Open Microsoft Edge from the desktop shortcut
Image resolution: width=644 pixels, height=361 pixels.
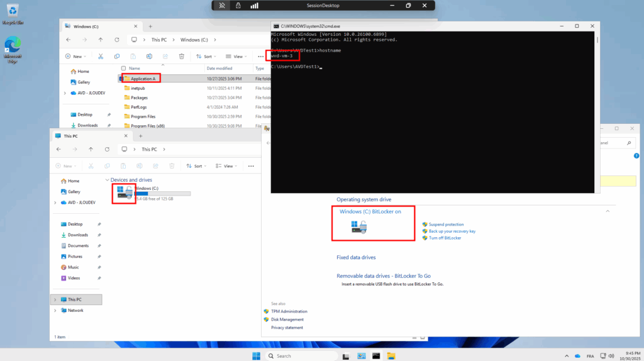[x=13, y=50]
